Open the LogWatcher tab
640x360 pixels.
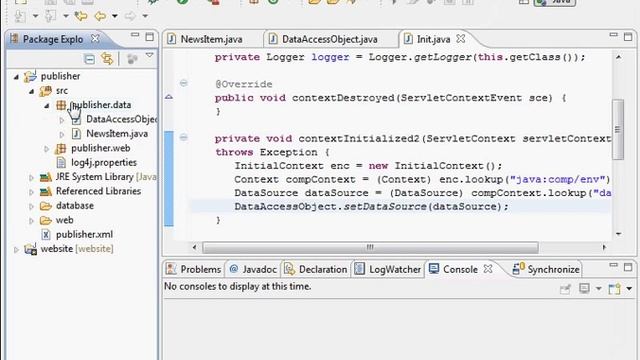point(387,269)
